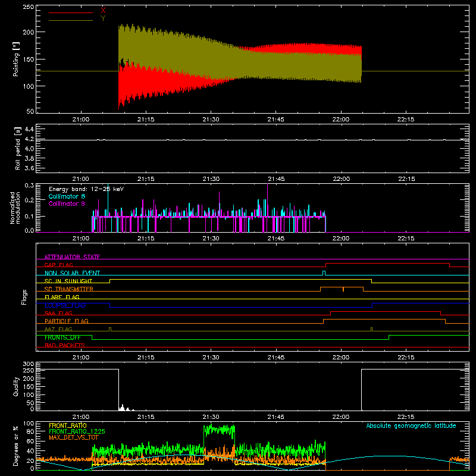This screenshot has height=476, width=476.
Task: Select the red X legend line sample
Action: (71, 12)
